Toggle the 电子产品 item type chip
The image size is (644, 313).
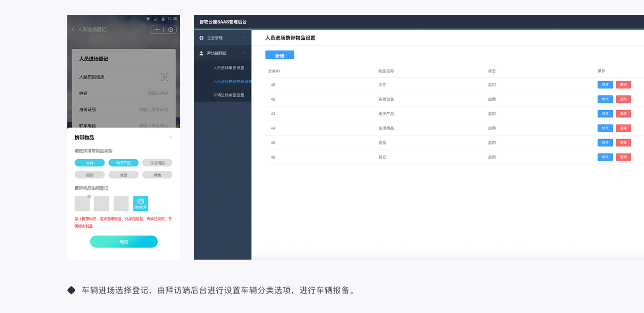tap(124, 163)
